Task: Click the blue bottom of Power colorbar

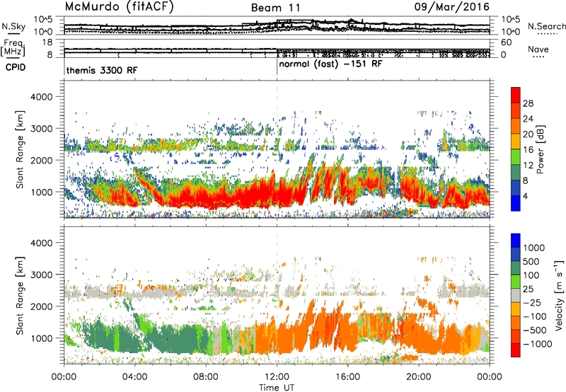Action: click(516, 203)
